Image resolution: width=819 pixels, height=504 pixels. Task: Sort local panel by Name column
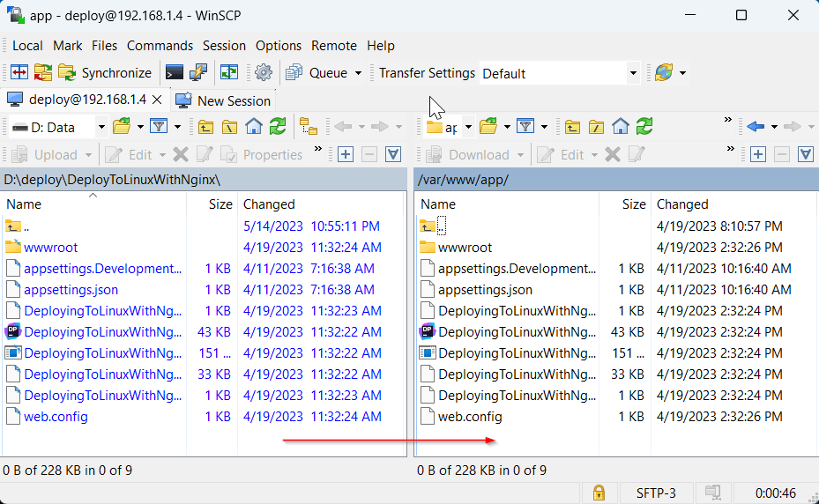point(94,204)
